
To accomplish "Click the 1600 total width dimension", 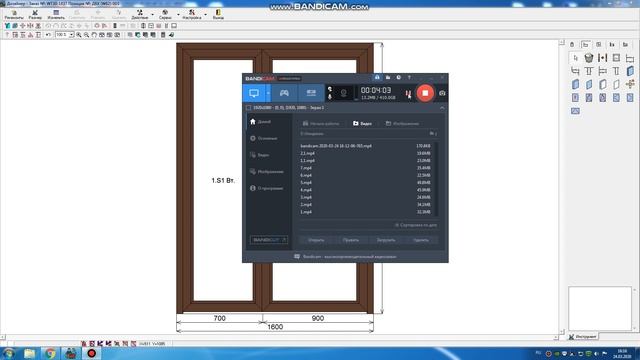I will point(275,327).
